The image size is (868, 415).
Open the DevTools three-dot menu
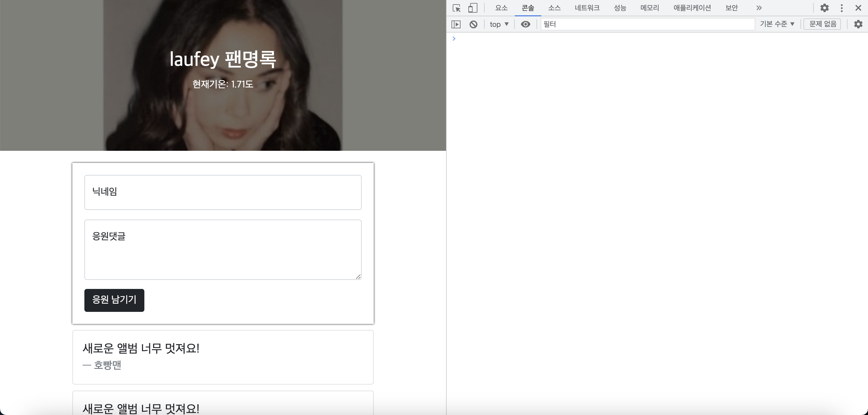pyautogui.click(x=841, y=8)
